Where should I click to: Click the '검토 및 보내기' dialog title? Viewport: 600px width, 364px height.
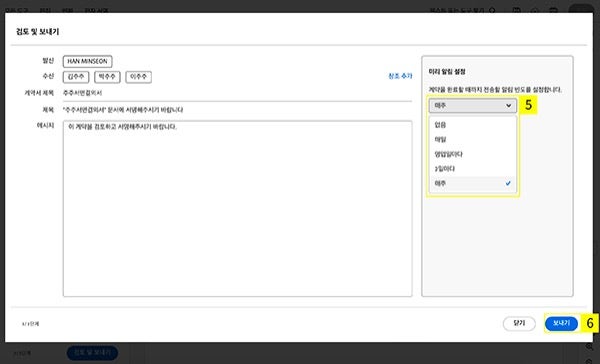tap(38, 32)
